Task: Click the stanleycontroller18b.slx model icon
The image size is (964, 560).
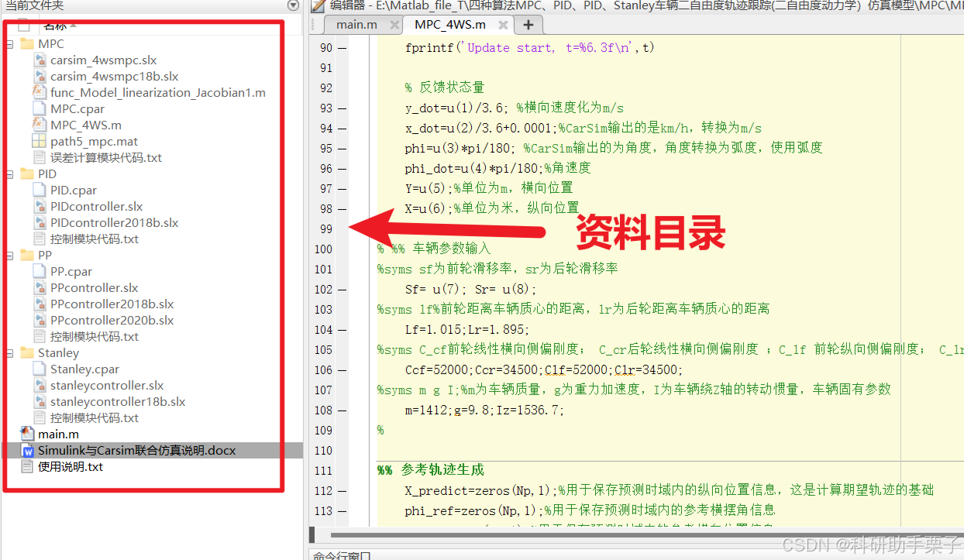Action: pos(40,401)
